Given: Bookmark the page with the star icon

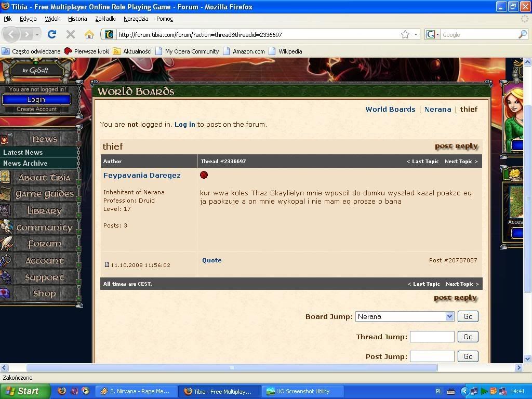Looking at the screenshot, I should coord(405,34).
